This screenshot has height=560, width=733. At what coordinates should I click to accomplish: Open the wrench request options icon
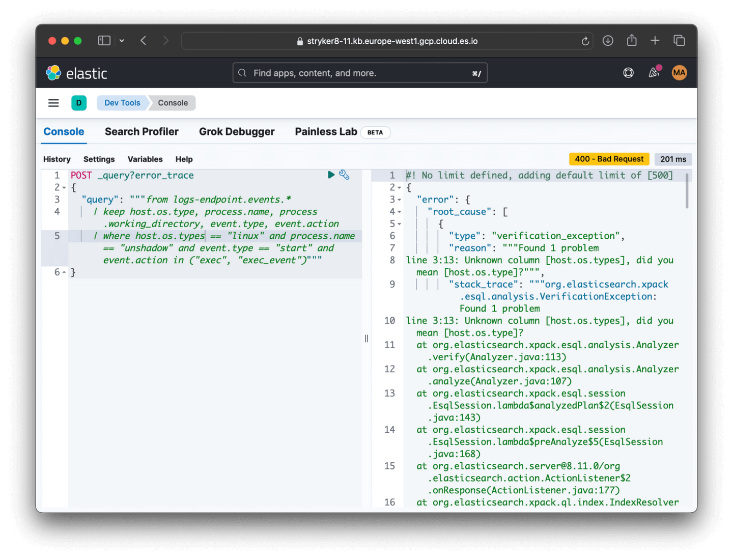point(344,175)
